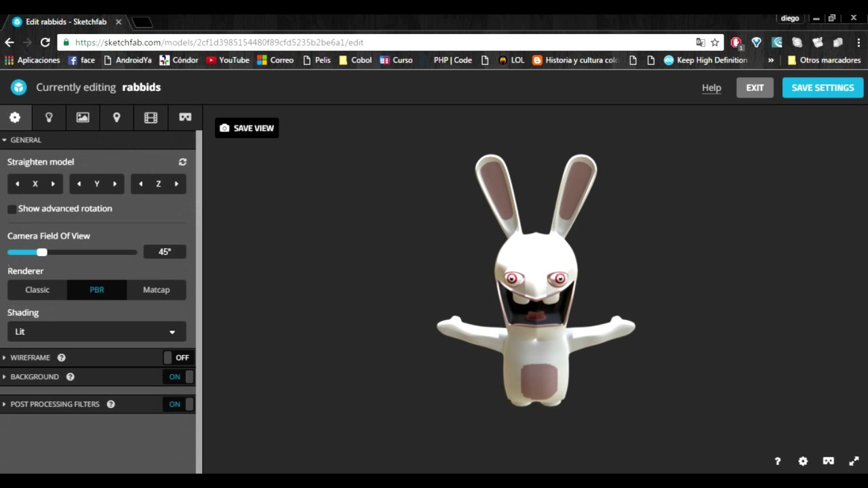This screenshot has height=488, width=868.
Task: Open the AndroidYa bookmark
Action: pyautogui.click(x=127, y=60)
